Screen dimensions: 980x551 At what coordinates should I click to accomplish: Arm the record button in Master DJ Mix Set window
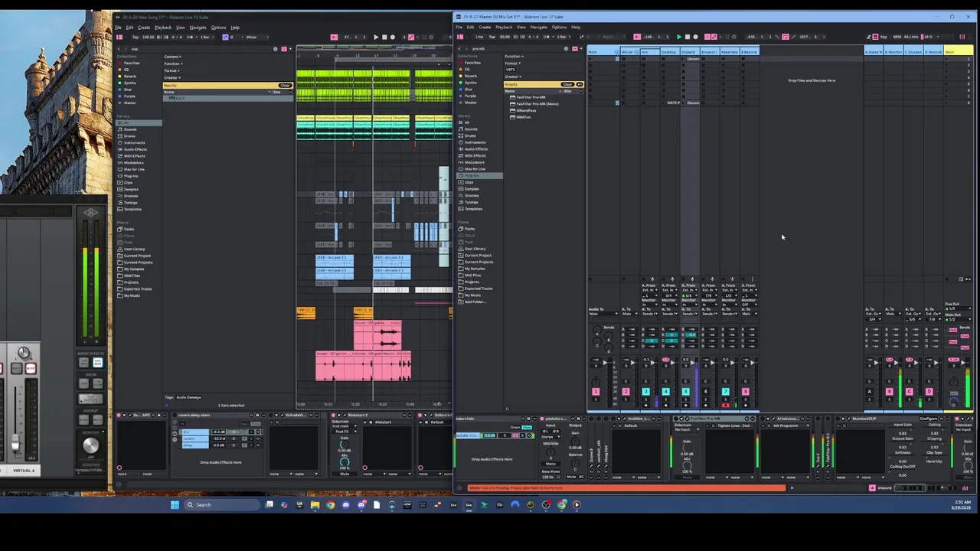tap(695, 37)
